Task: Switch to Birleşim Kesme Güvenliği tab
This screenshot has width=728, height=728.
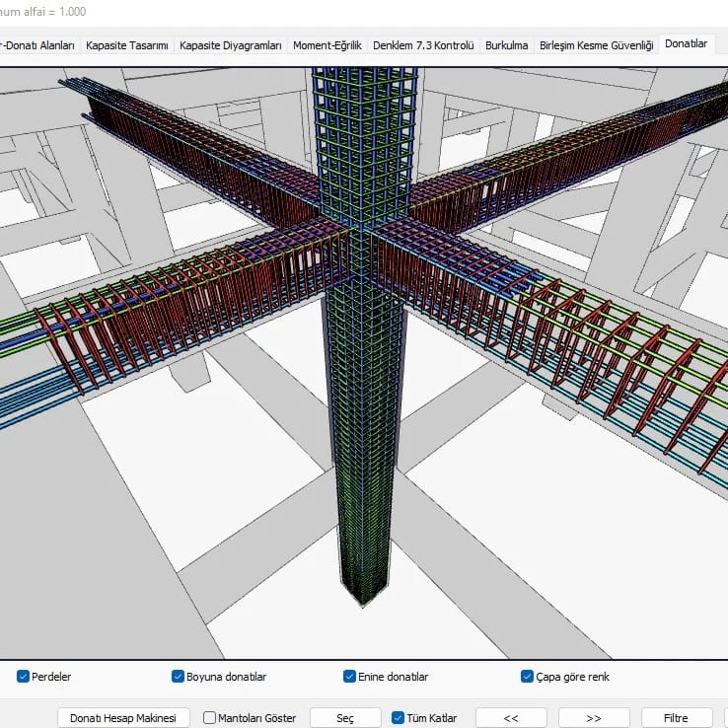Action: click(596, 45)
